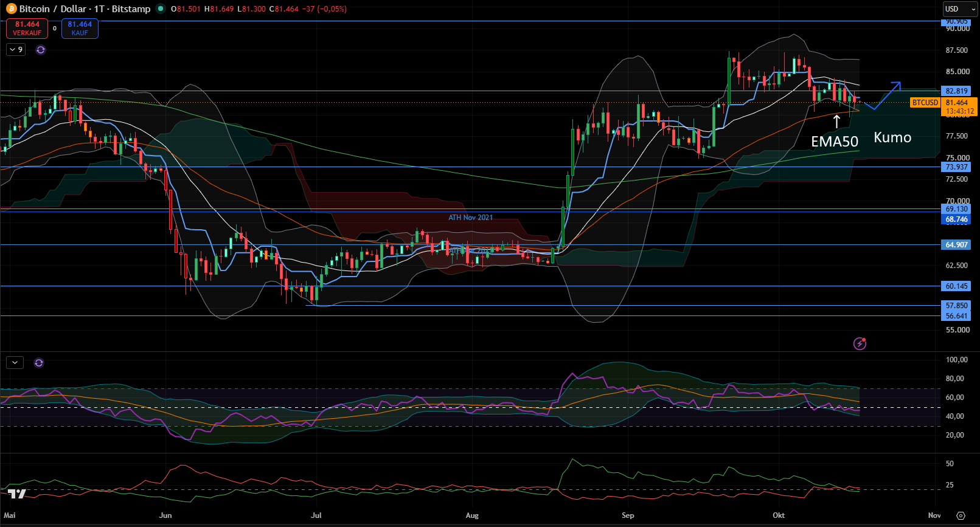Screen dimensions: 980x527
Task: Select the Kumo text annotation
Action: click(892, 137)
